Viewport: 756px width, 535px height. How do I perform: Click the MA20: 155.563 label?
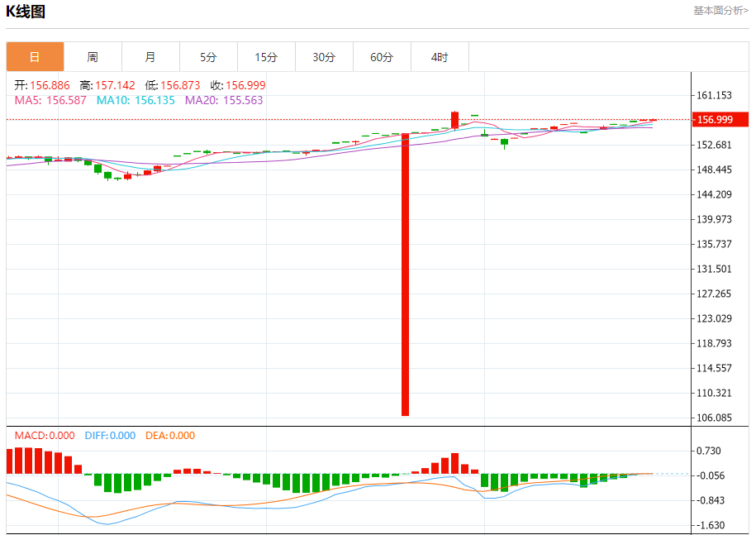click(x=224, y=100)
